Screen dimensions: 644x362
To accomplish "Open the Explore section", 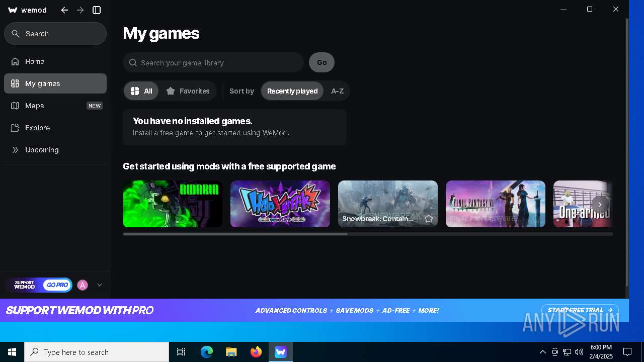I will click(55, 128).
